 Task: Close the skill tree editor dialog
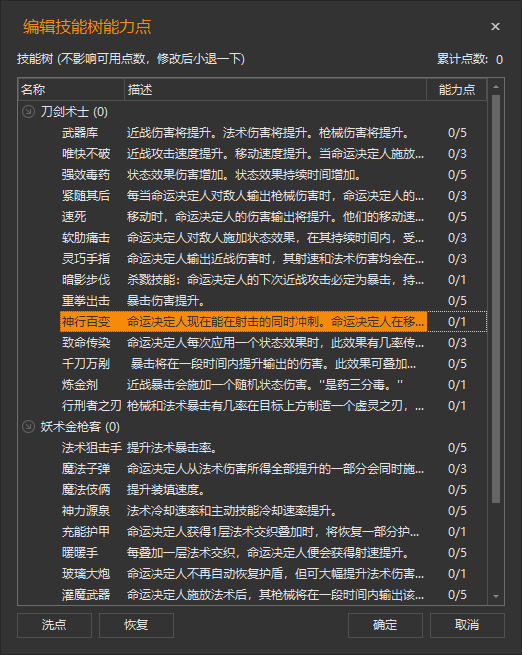[x=495, y=27]
